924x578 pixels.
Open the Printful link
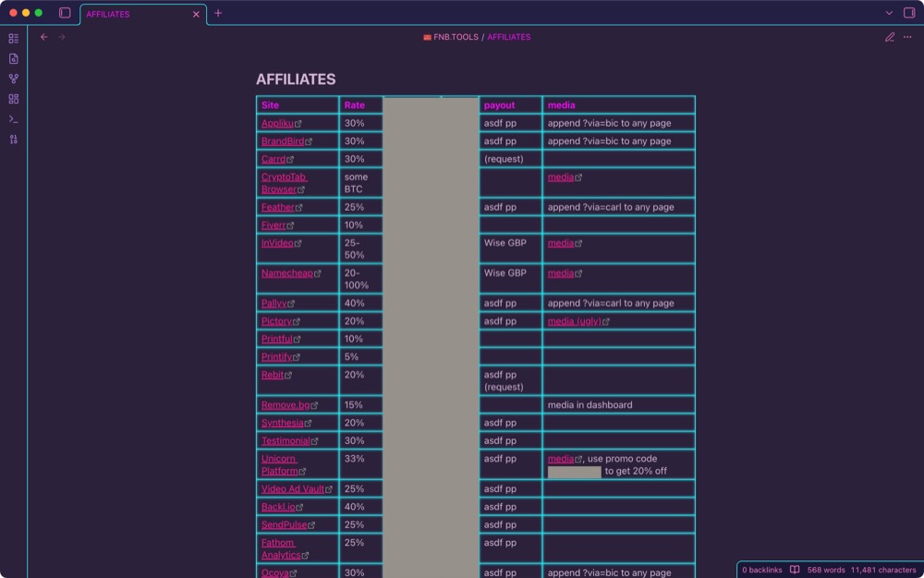277,339
